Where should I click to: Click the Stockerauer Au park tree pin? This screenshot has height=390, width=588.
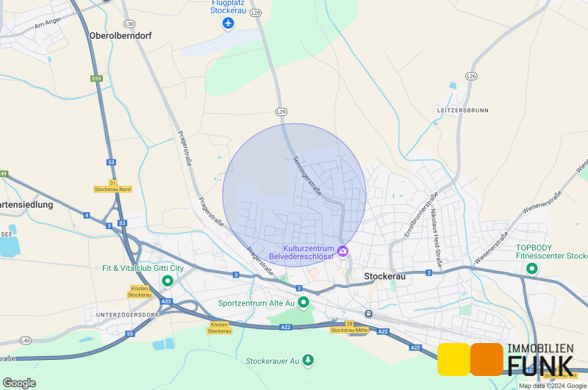tap(308, 361)
